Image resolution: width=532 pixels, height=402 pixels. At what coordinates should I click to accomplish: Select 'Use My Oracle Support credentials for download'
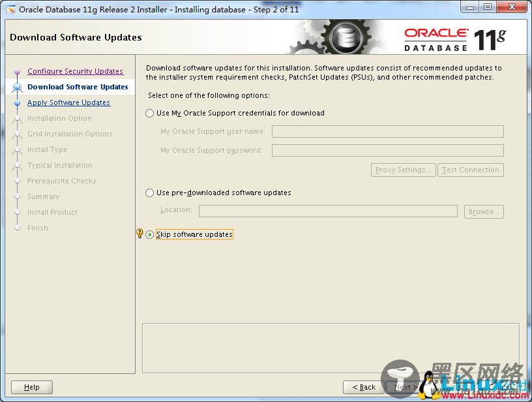click(150, 113)
